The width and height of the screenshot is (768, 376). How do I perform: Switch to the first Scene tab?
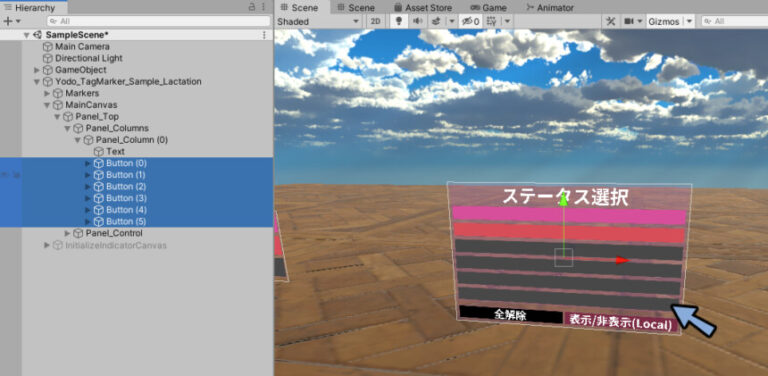[299, 7]
